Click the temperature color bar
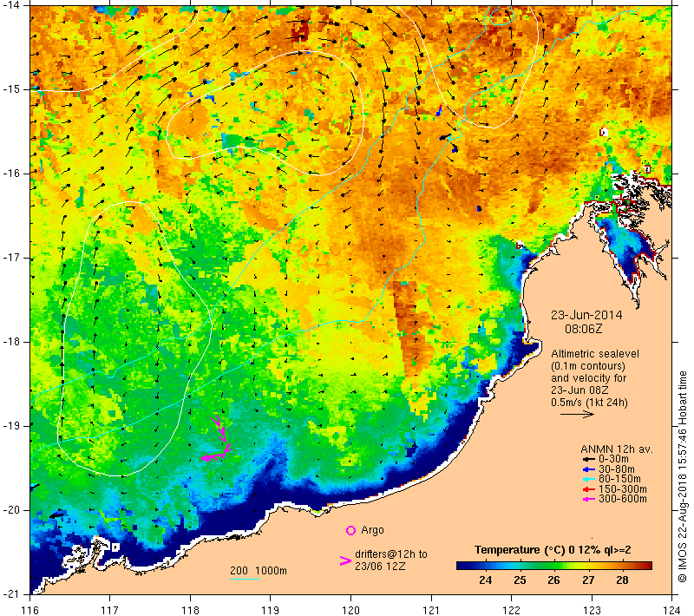 click(554, 566)
